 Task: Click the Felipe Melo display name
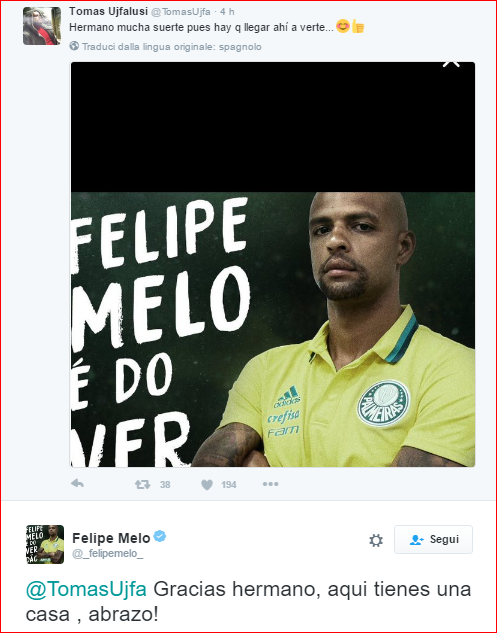click(111, 538)
